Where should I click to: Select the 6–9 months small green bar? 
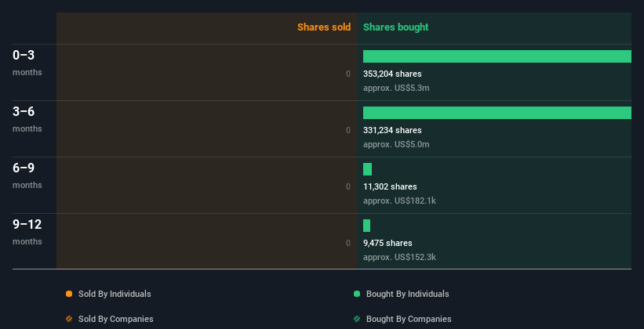click(x=367, y=169)
